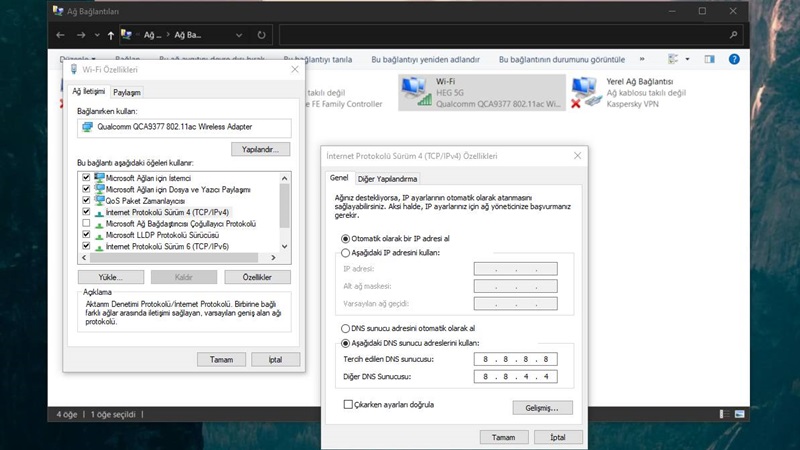The width and height of the screenshot is (800, 450).
Task: Open recent locations dropdown chevron
Action: coord(97,35)
